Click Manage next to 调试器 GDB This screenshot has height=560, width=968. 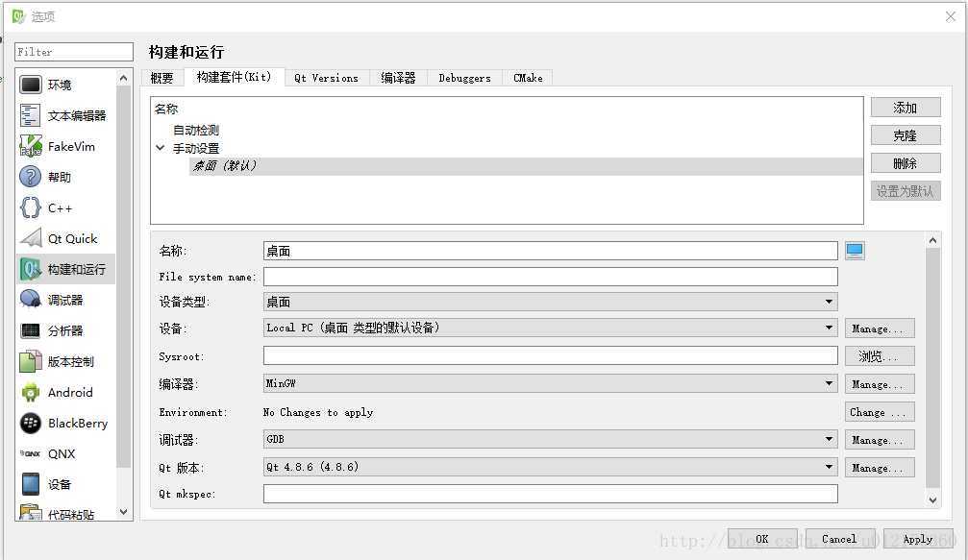880,440
